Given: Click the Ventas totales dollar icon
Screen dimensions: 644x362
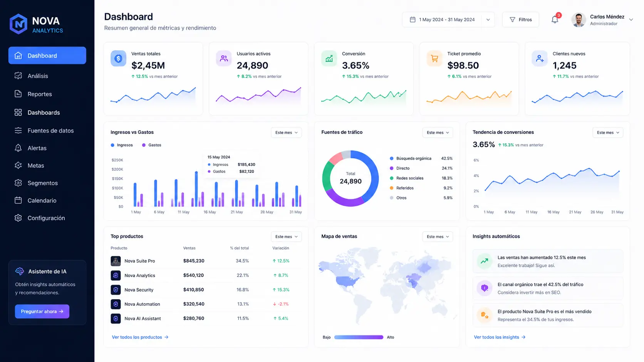Looking at the screenshot, I should 118,58.
